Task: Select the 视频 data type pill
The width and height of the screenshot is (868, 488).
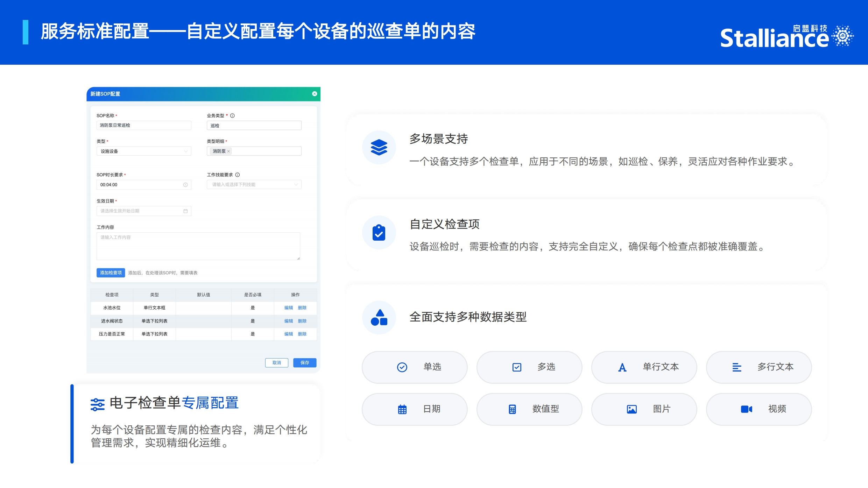Action: point(758,409)
